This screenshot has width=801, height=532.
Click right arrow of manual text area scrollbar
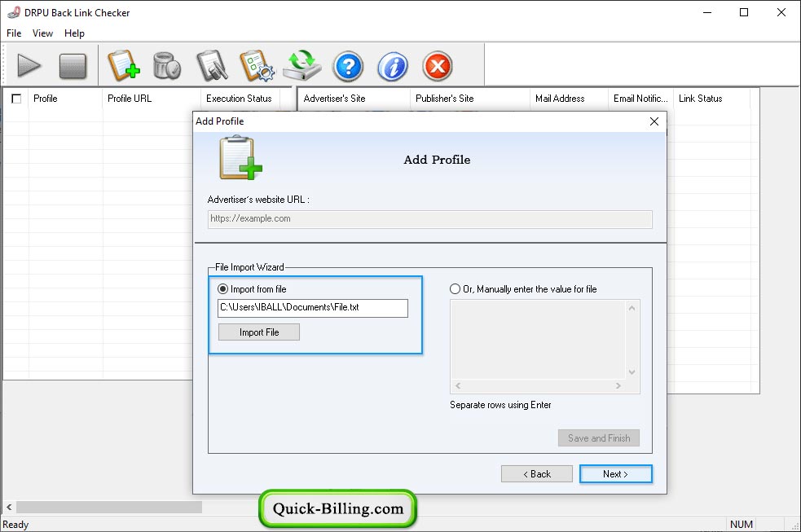[x=618, y=386]
